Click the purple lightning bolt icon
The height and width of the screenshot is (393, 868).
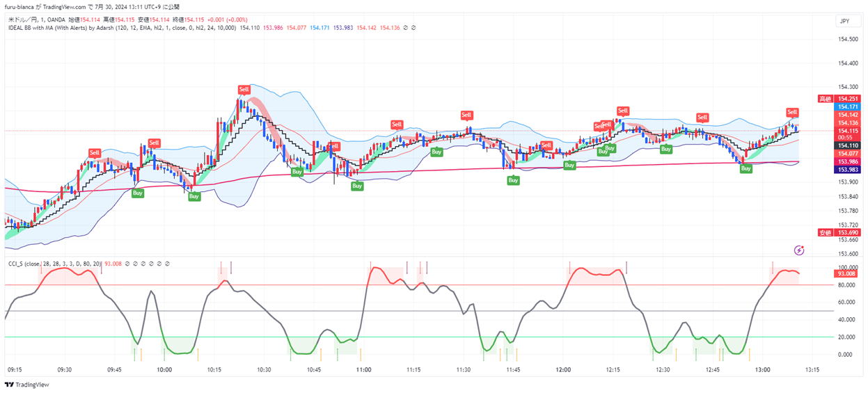(799, 250)
